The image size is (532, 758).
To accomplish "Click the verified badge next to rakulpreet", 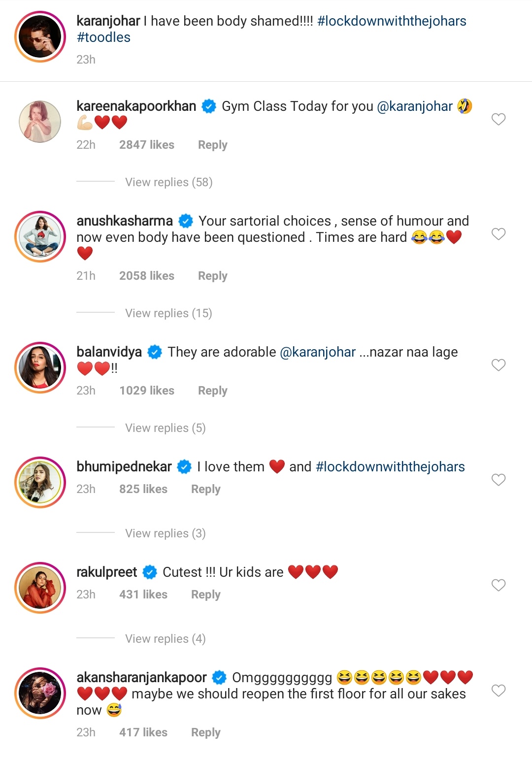I will click(x=148, y=572).
